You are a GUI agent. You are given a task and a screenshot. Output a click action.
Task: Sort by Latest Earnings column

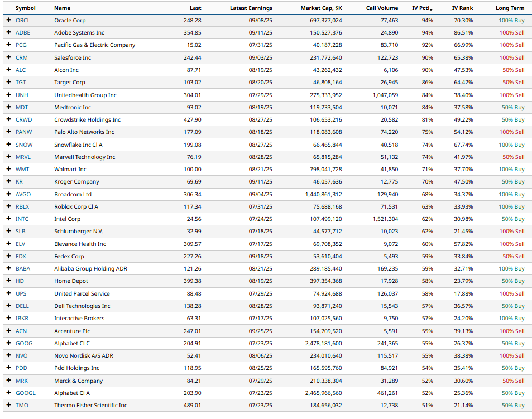pyautogui.click(x=251, y=8)
